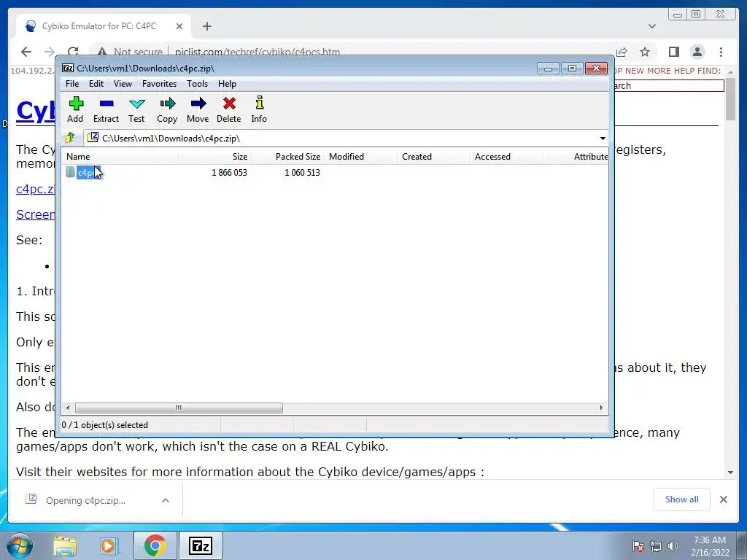Click the red Delete icon

(228, 109)
